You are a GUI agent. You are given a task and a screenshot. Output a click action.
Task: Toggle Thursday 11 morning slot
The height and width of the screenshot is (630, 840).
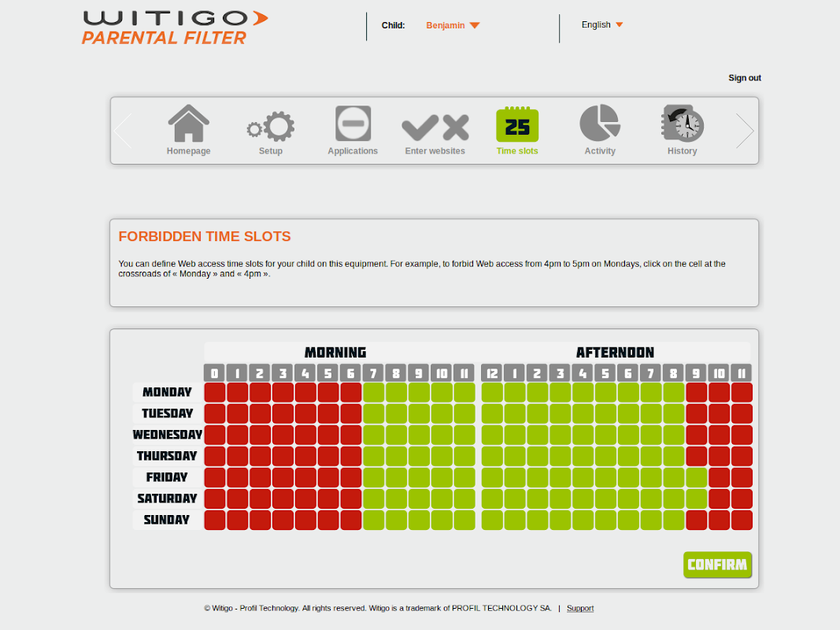(464, 457)
